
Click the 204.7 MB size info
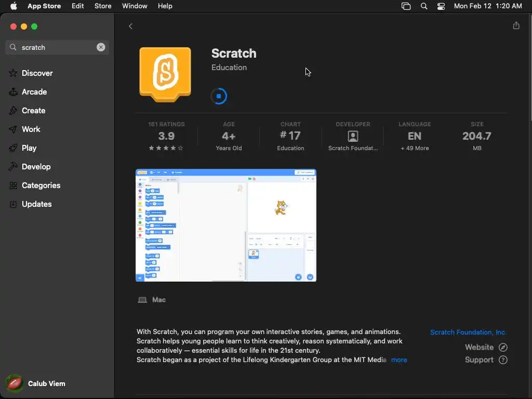tap(477, 136)
